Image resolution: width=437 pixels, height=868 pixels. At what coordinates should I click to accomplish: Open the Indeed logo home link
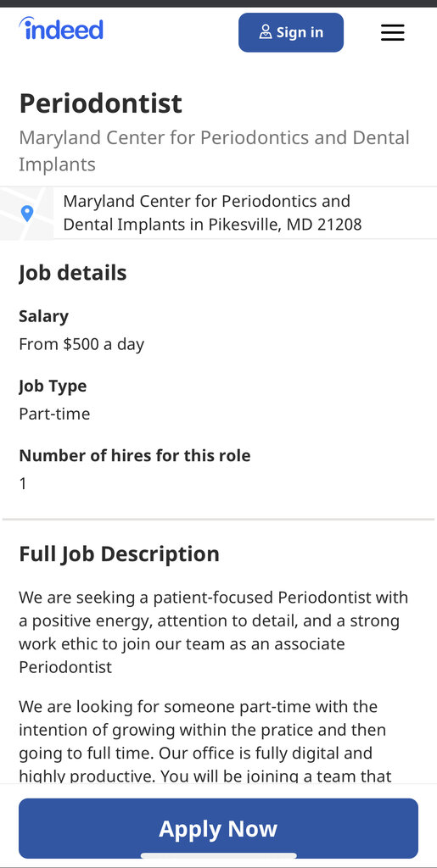61,29
